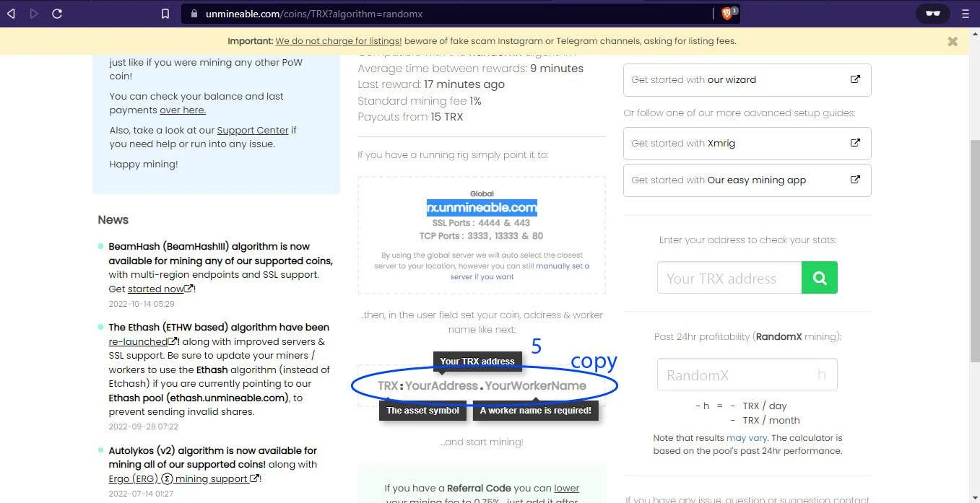This screenshot has width=980, height=503.
Task: View the site lock security icon
Action: coord(194,14)
